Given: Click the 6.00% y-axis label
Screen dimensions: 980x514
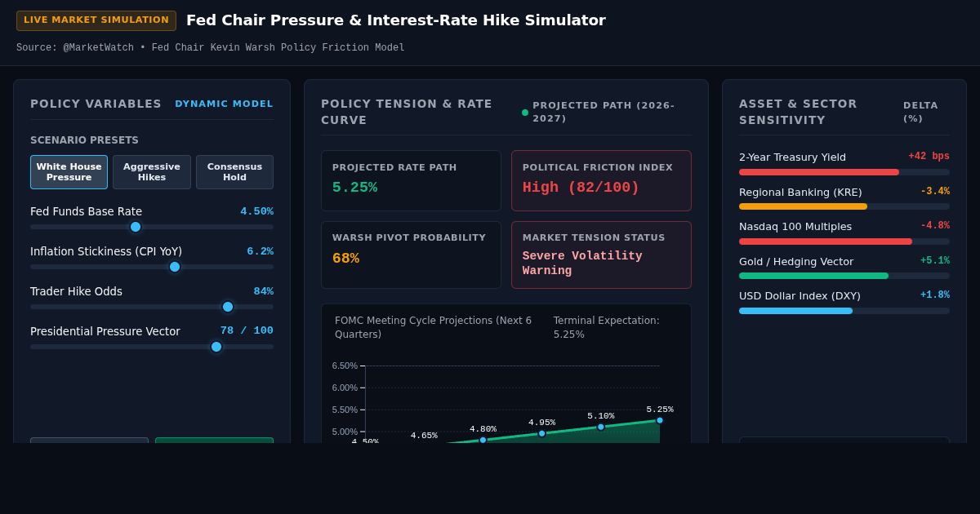Looking at the screenshot, I should [x=345, y=388].
